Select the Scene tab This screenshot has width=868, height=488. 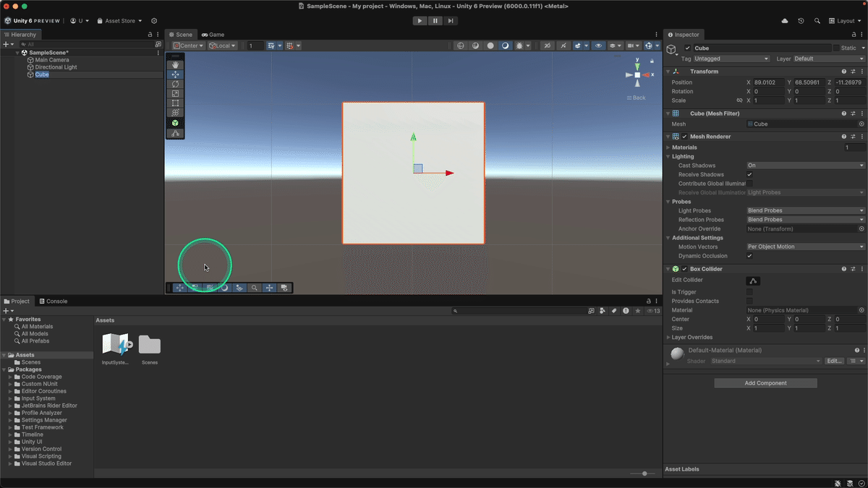click(180, 35)
